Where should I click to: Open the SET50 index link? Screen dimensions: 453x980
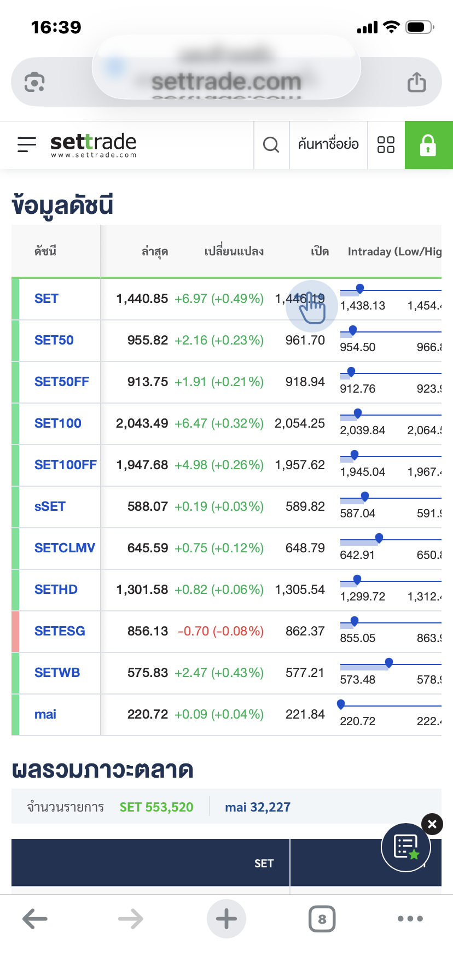pos(54,340)
